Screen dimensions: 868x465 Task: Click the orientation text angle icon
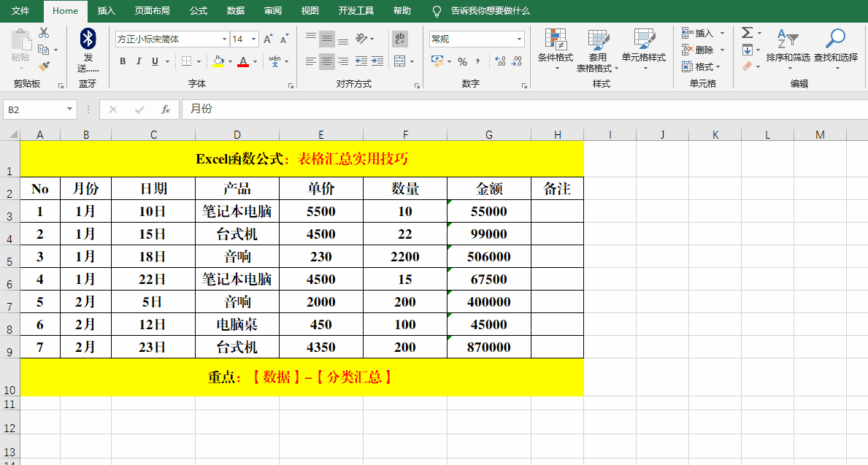(x=361, y=38)
